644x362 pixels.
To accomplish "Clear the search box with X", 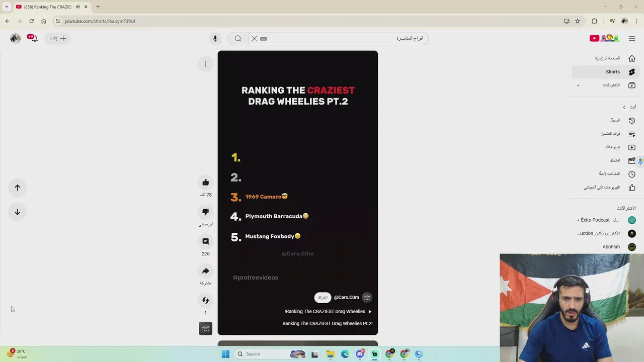I will coord(254,38).
